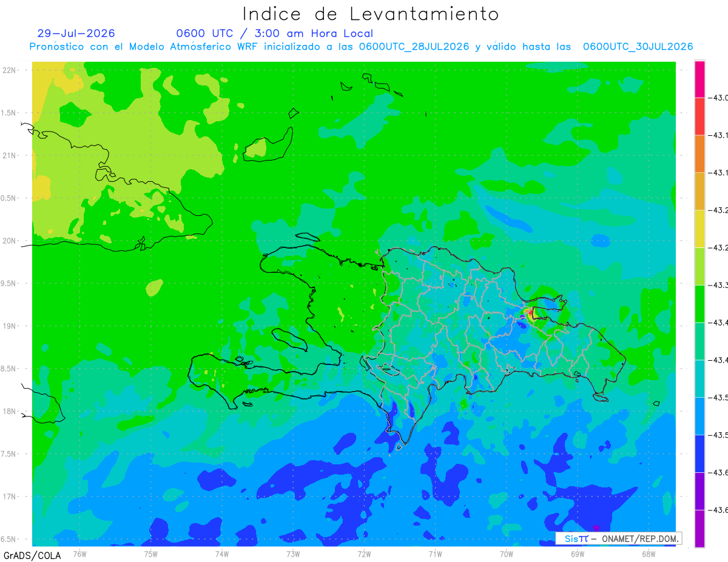Click violet swatch between the -43.6 labels

[699, 492]
